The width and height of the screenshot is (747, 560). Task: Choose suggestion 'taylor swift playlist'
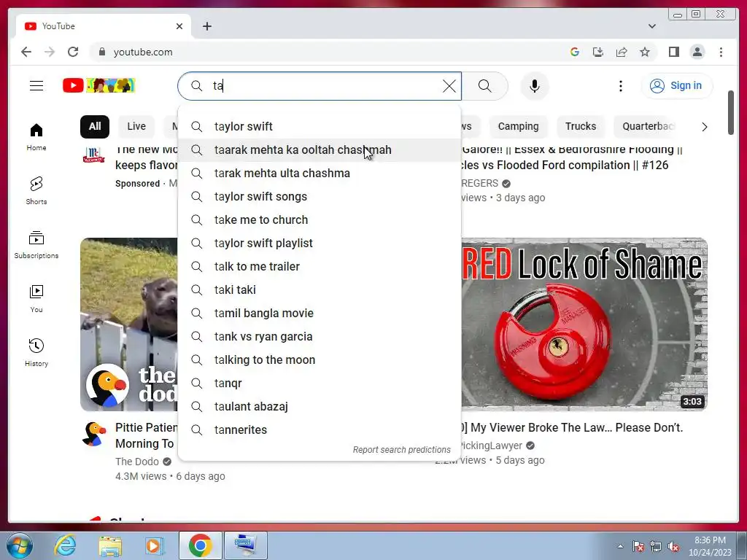[320, 244]
